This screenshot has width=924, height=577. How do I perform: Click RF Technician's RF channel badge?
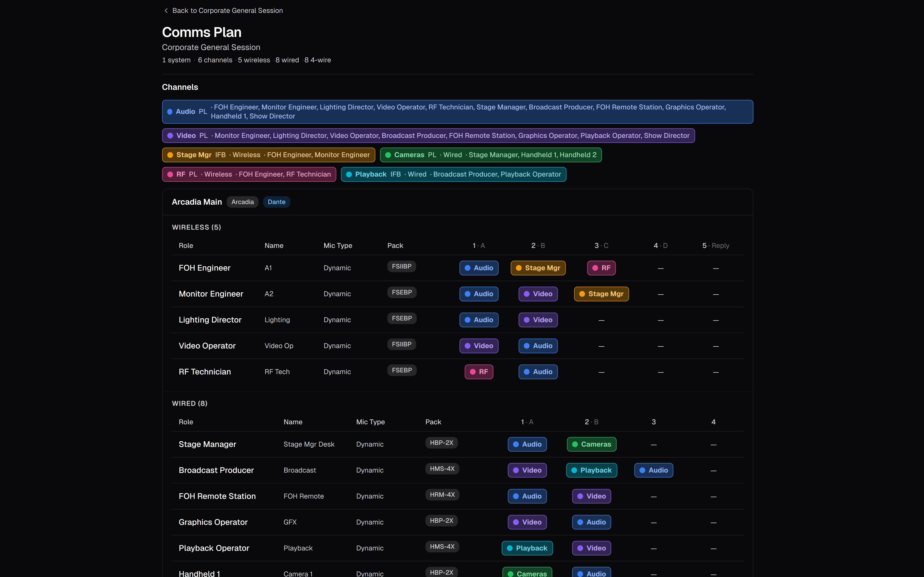pyautogui.click(x=479, y=372)
